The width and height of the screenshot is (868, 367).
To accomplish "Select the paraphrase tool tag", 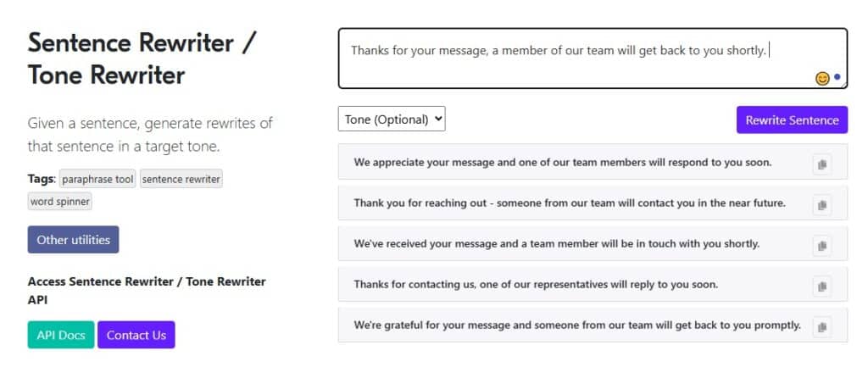I will coord(98,179).
